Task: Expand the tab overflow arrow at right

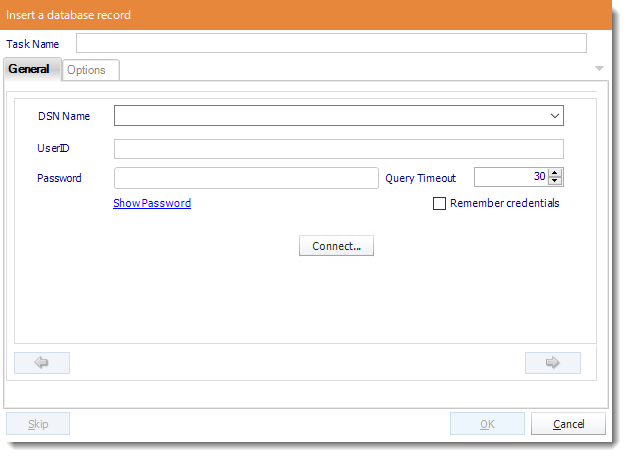Action: coord(599,68)
